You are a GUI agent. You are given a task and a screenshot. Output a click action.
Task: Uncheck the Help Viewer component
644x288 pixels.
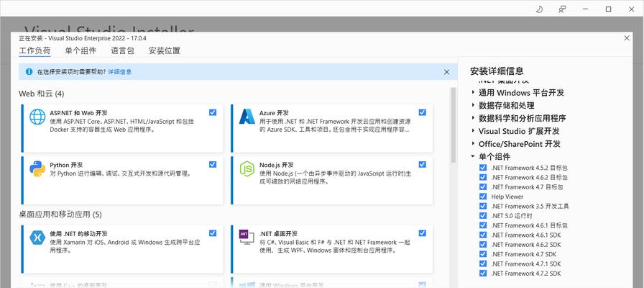pyautogui.click(x=483, y=197)
